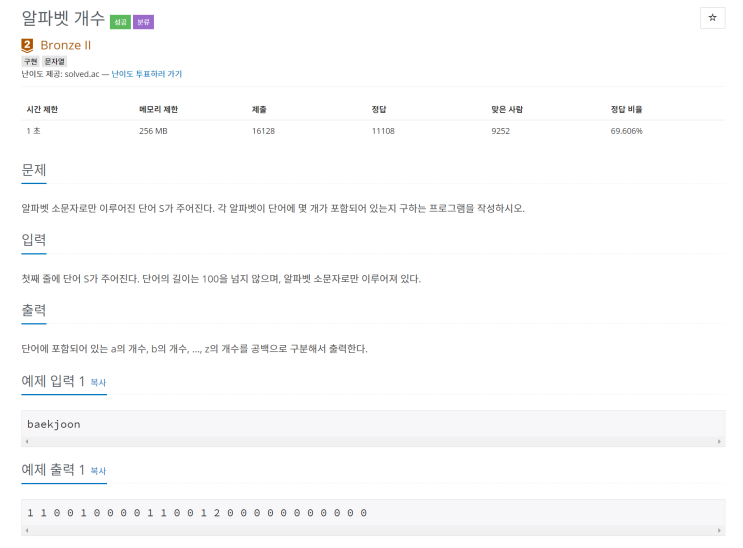Click the 시간 제한 column header
The width and height of the screenshot is (743, 548).
point(42,110)
